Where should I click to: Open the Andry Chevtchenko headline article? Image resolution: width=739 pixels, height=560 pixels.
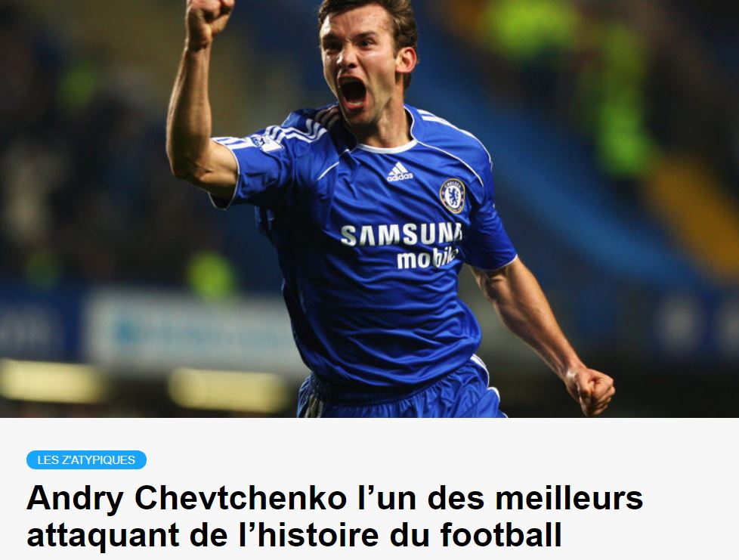(335, 515)
